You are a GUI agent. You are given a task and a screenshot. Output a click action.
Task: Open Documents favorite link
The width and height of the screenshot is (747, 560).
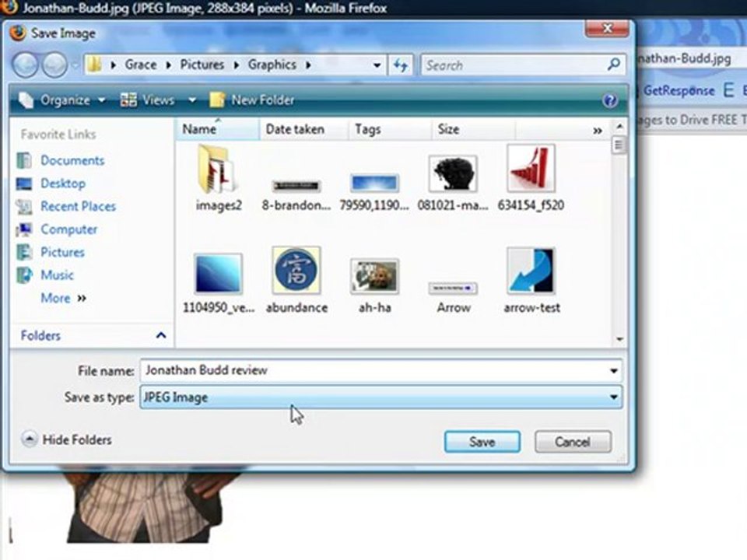[72, 160]
